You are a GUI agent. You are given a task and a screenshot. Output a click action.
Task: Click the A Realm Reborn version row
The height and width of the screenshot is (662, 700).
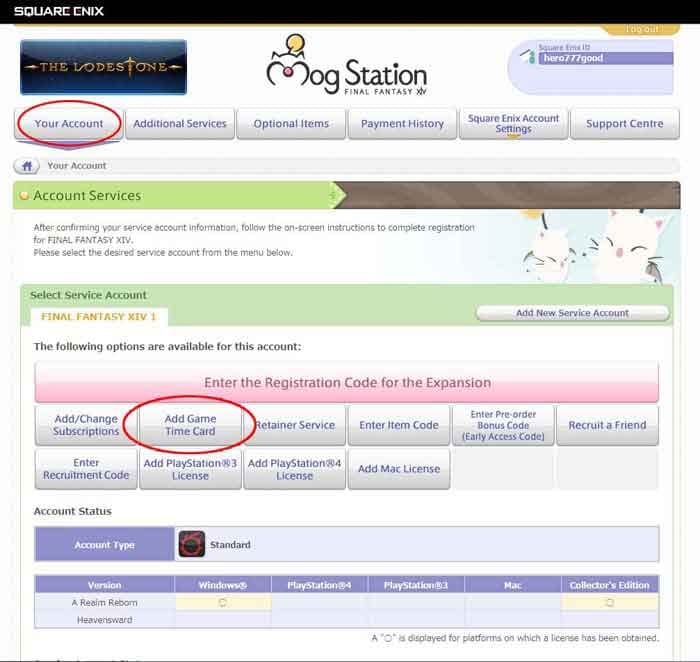coord(346,603)
